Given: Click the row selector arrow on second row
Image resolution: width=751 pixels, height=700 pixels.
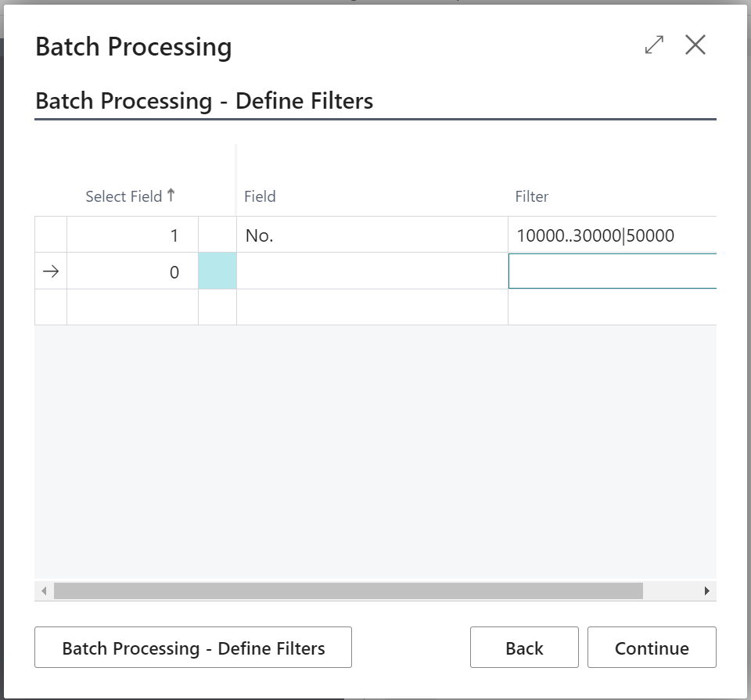Looking at the screenshot, I should pyautogui.click(x=51, y=271).
